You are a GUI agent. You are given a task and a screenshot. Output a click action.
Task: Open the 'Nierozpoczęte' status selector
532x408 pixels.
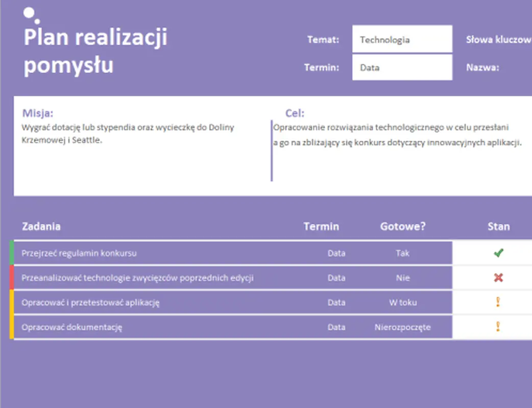tap(403, 327)
